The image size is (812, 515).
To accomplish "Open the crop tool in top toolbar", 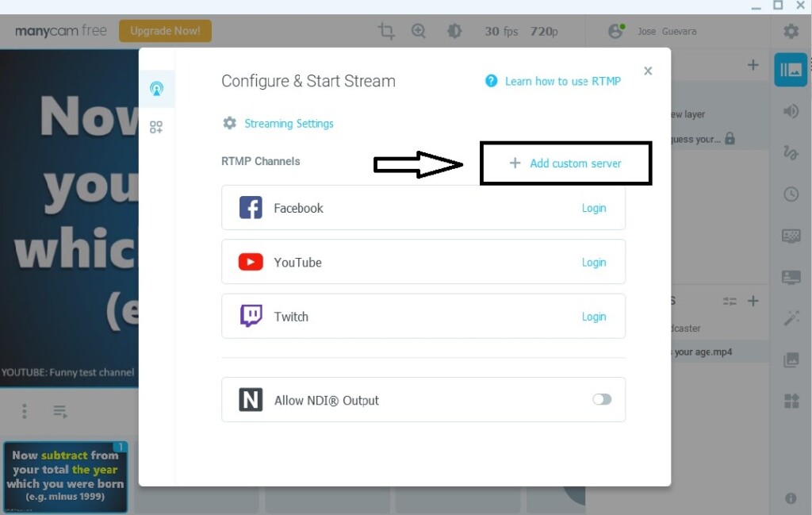I will click(x=386, y=31).
